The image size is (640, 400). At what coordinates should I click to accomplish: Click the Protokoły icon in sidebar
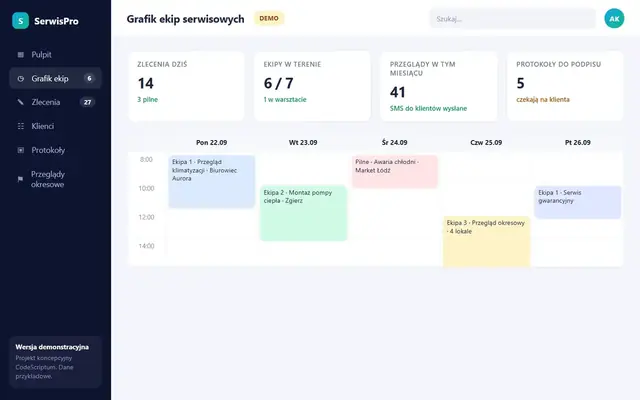click(x=20, y=150)
